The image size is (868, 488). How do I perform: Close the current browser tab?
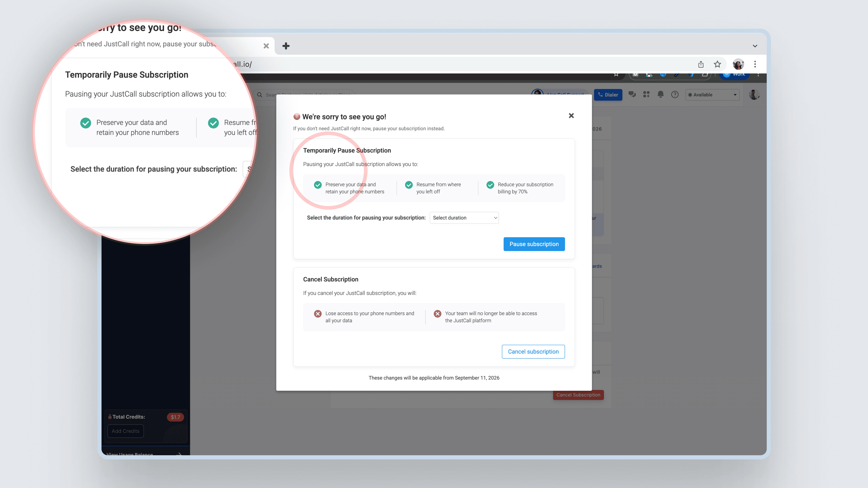pyautogui.click(x=266, y=46)
